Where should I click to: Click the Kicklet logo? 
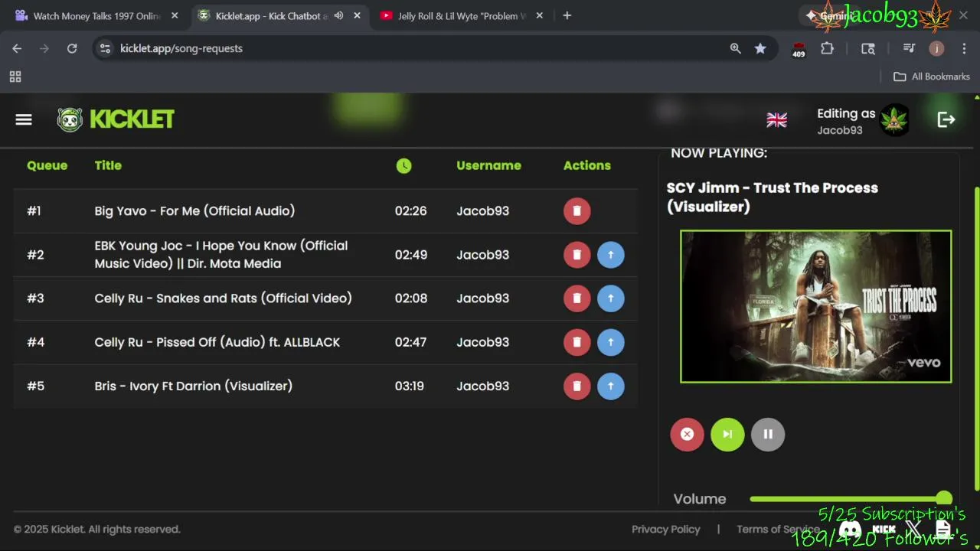(116, 119)
